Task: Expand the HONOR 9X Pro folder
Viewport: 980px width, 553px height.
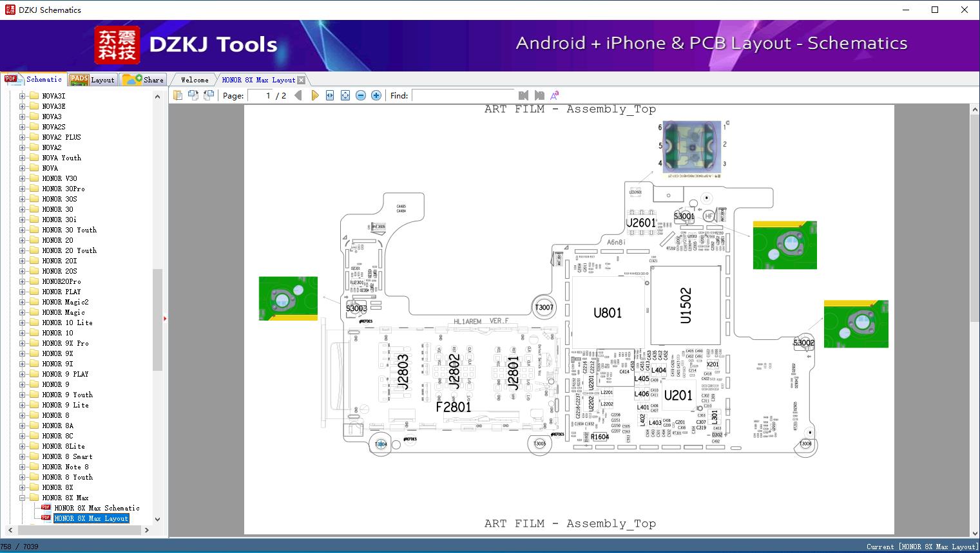Action: click(x=23, y=343)
